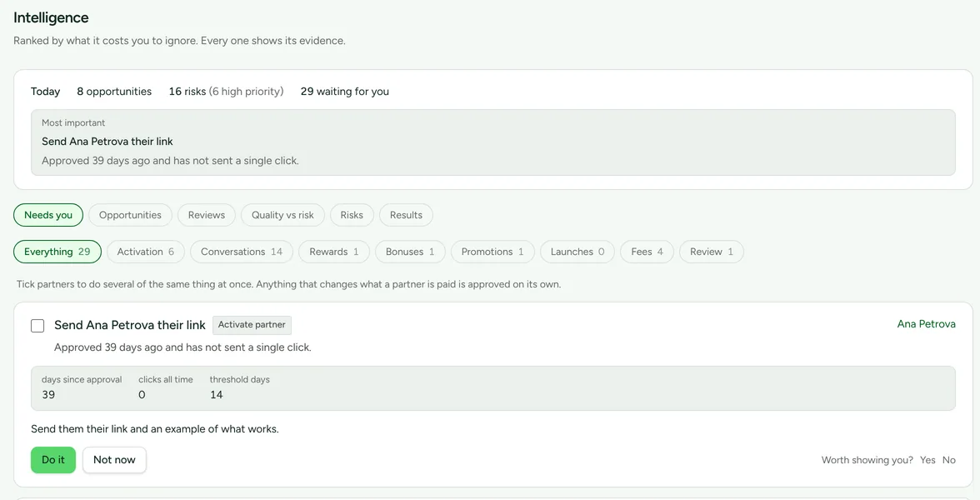Click the green Do it button
The width and height of the screenshot is (980, 500).
pos(53,460)
